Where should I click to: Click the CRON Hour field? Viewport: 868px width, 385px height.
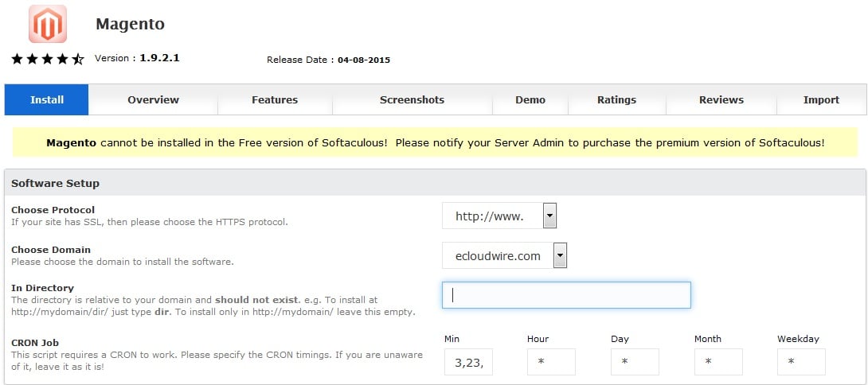click(x=551, y=362)
